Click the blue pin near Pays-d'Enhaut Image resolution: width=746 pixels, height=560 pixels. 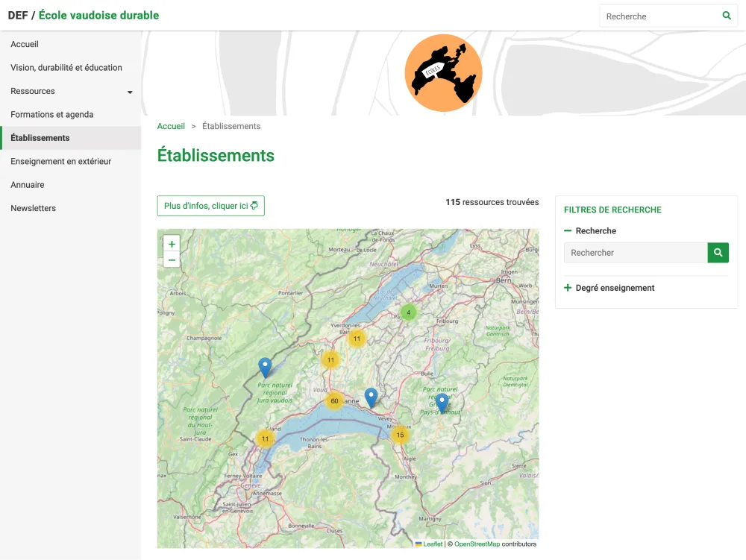pos(442,403)
